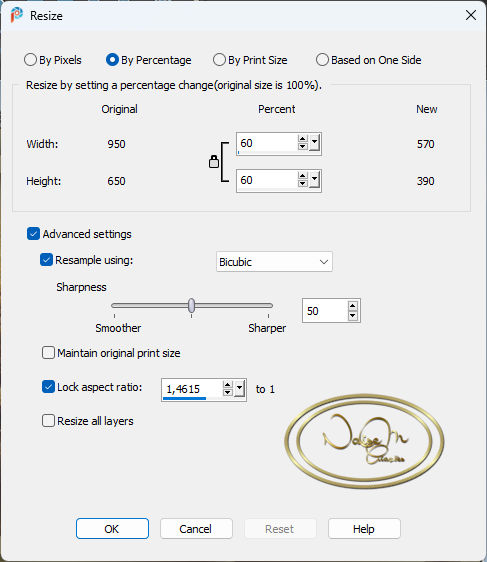Viewport: 487px width, 562px height.
Task: Click the Sharpness slider handle
Action: (x=192, y=305)
